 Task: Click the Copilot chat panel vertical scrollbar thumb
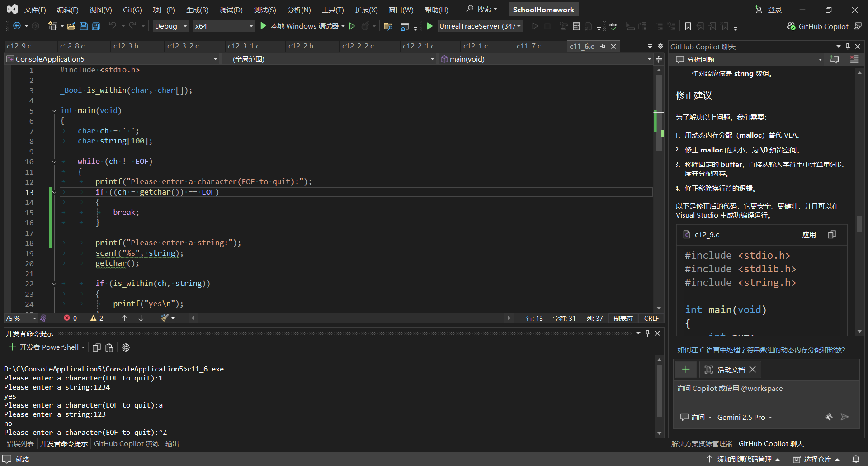[x=859, y=224]
